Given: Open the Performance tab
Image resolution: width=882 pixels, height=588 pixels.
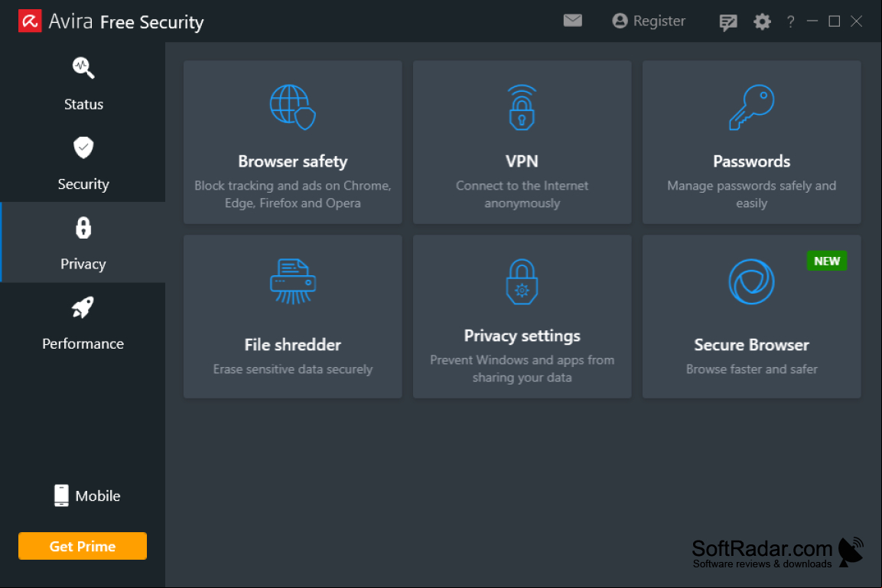Looking at the screenshot, I should [83, 322].
